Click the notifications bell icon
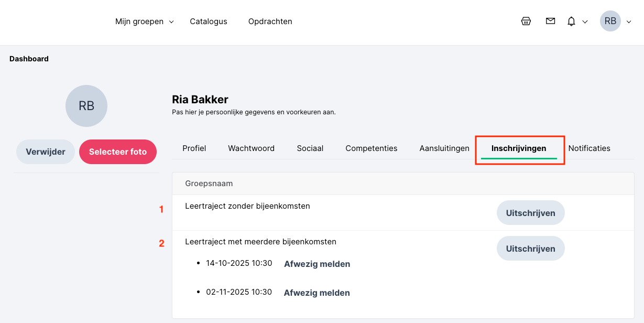The width and height of the screenshot is (644, 323). click(x=571, y=21)
